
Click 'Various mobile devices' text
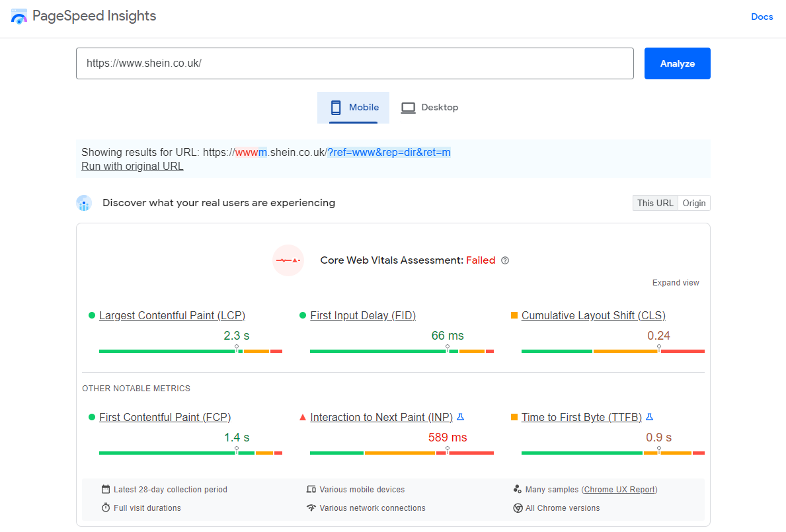[x=362, y=490]
